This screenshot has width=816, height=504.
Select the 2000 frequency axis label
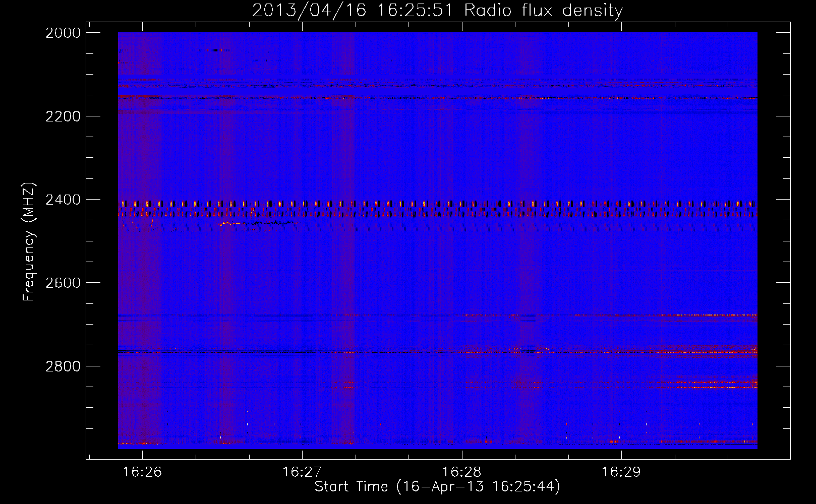(63, 33)
